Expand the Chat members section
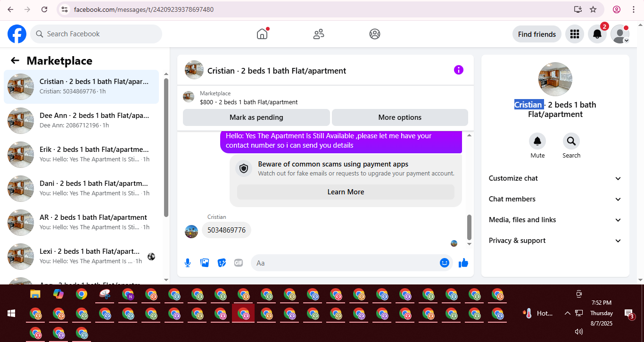The image size is (644, 342). tap(555, 199)
